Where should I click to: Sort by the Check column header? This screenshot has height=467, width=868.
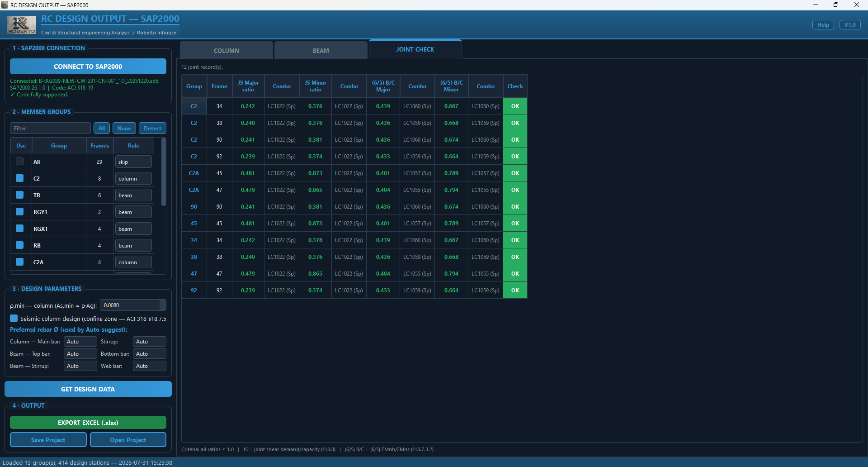pyautogui.click(x=515, y=86)
